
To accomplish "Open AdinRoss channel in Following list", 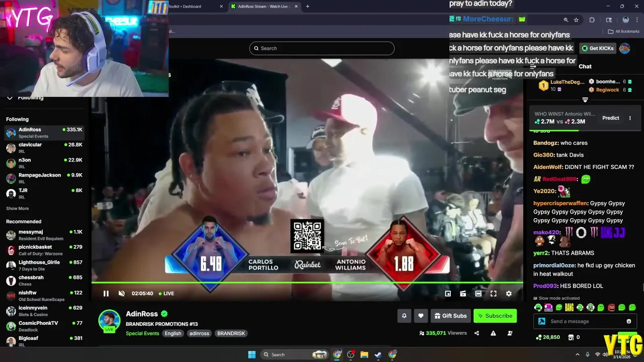I will pos(44,133).
